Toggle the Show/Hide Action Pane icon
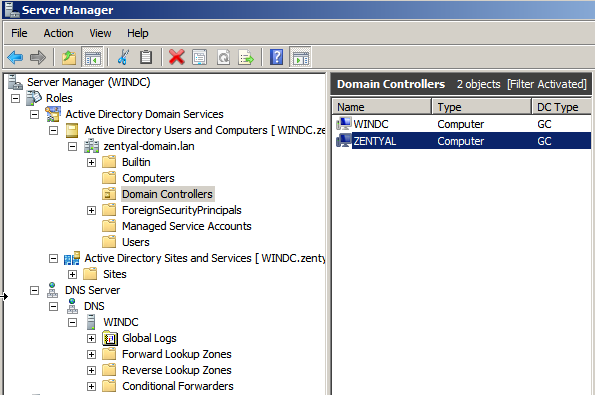This screenshot has height=395, width=595. [x=301, y=58]
